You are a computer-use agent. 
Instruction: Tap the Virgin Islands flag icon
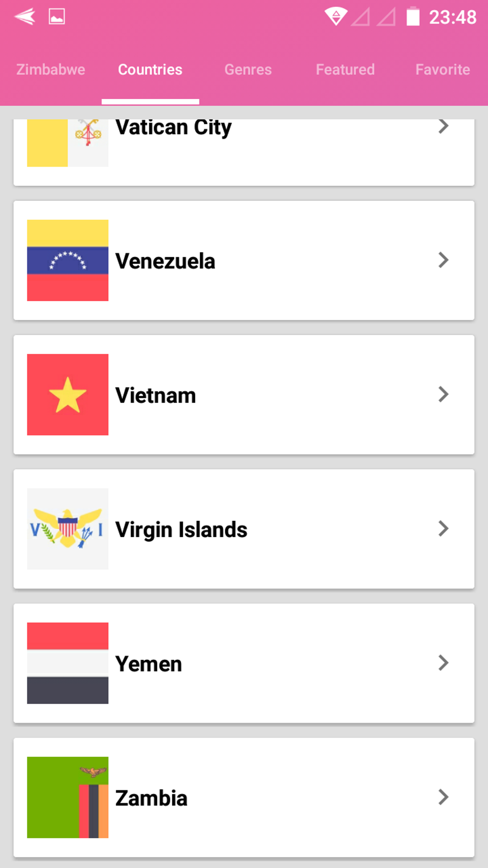tap(67, 529)
